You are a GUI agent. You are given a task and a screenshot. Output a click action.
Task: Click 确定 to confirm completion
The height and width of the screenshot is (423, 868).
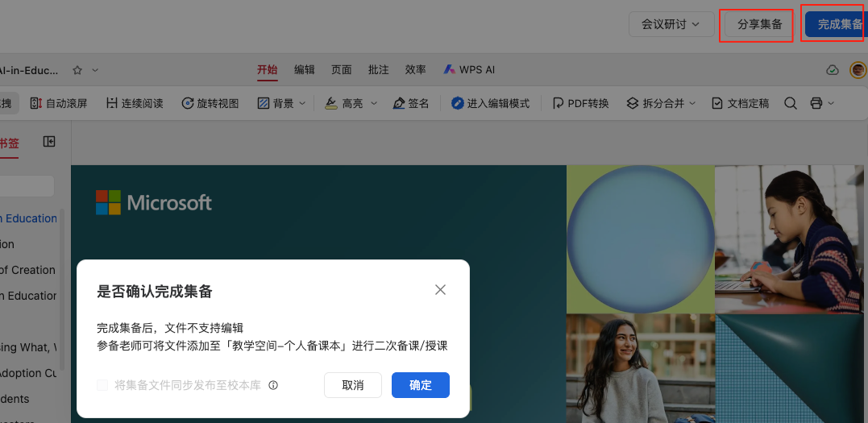420,385
